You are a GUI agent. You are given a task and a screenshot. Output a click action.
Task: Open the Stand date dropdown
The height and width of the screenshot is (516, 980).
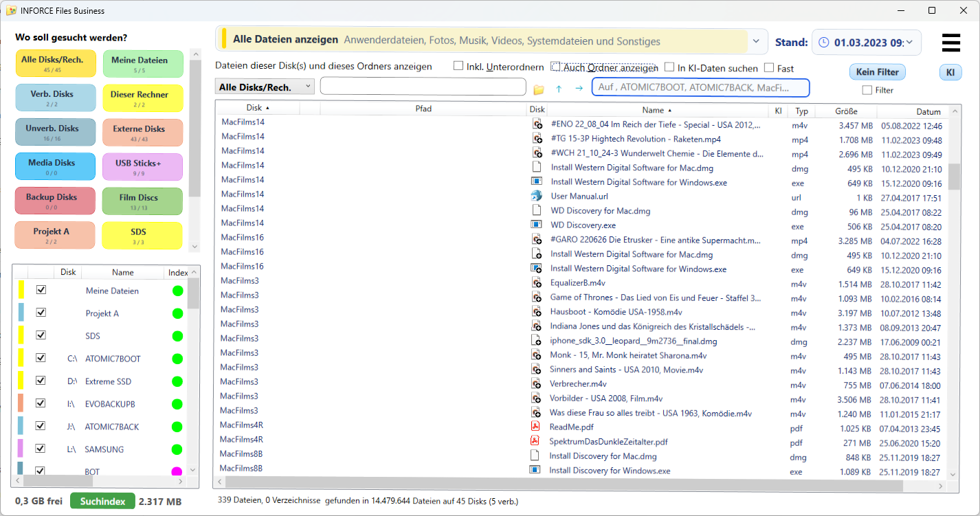[x=909, y=43]
